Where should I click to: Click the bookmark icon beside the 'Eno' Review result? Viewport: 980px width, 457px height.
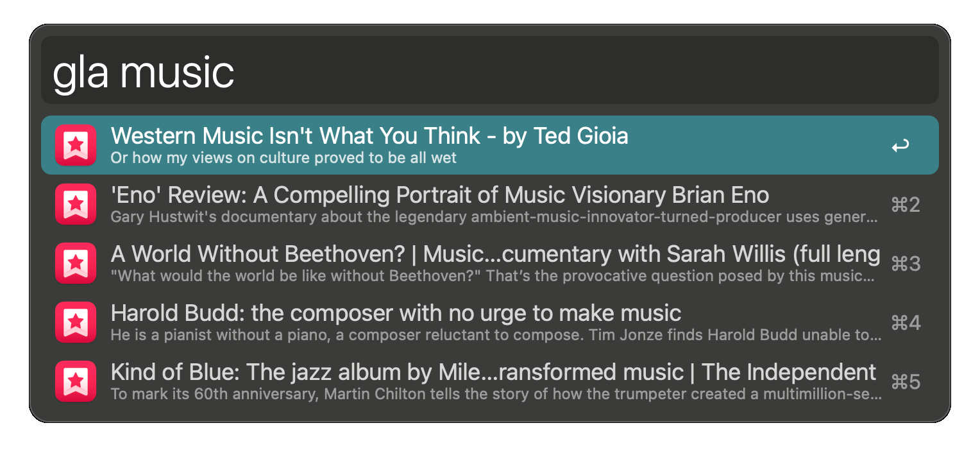[76, 204]
